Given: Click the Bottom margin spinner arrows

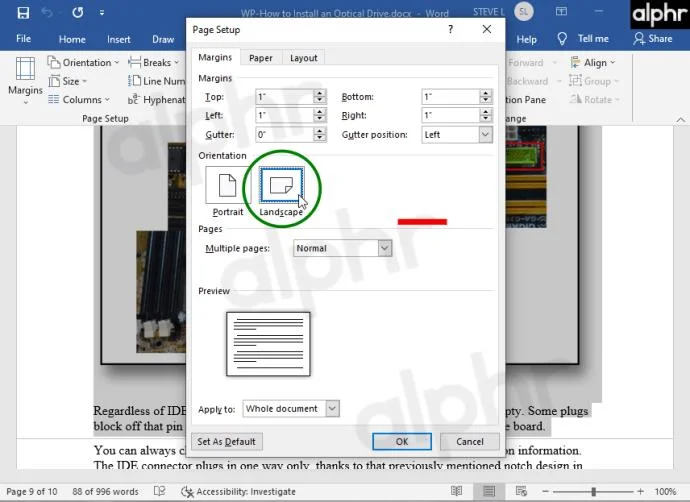Looking at the screenshot, I should (486, 97).
